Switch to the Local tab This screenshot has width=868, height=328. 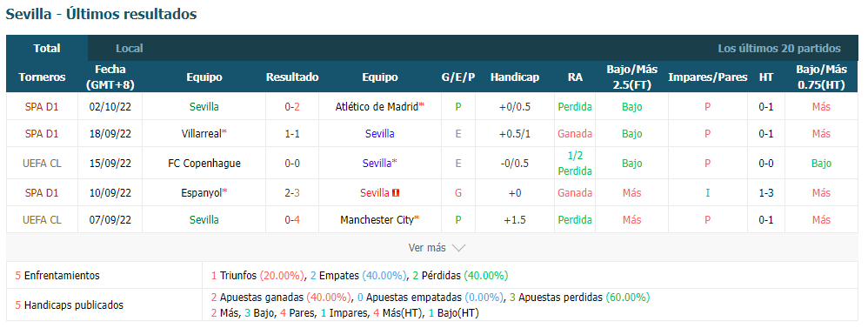pyautogui.click(x=130, y=48)
